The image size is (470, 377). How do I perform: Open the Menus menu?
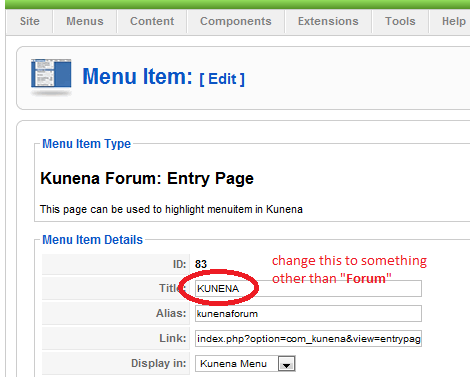coord(85,21)
